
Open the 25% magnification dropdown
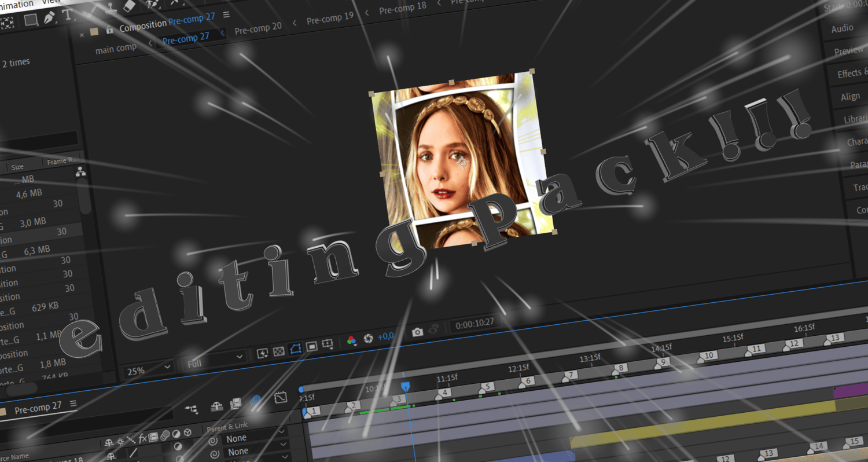click(147, 369)
